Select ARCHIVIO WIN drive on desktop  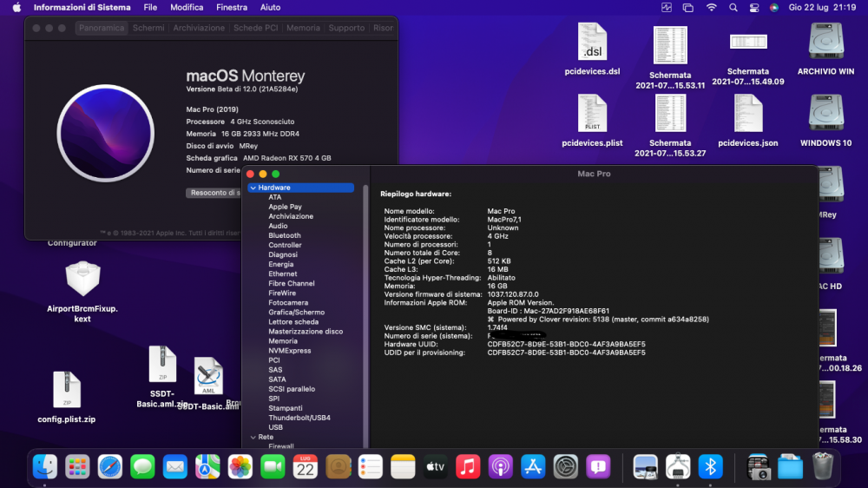point(826,49)
